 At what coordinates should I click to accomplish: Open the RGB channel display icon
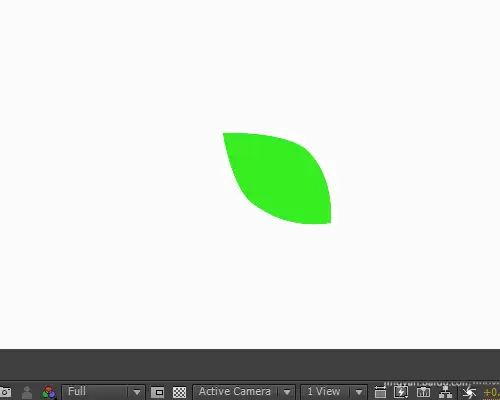(x=49, y=392)
